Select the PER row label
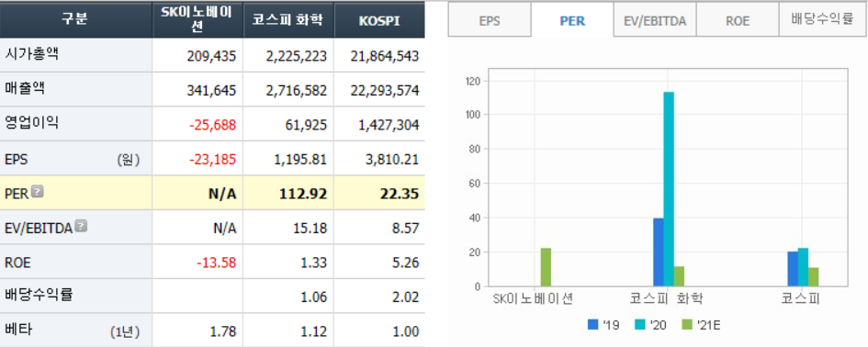 (x=17, y=194)
